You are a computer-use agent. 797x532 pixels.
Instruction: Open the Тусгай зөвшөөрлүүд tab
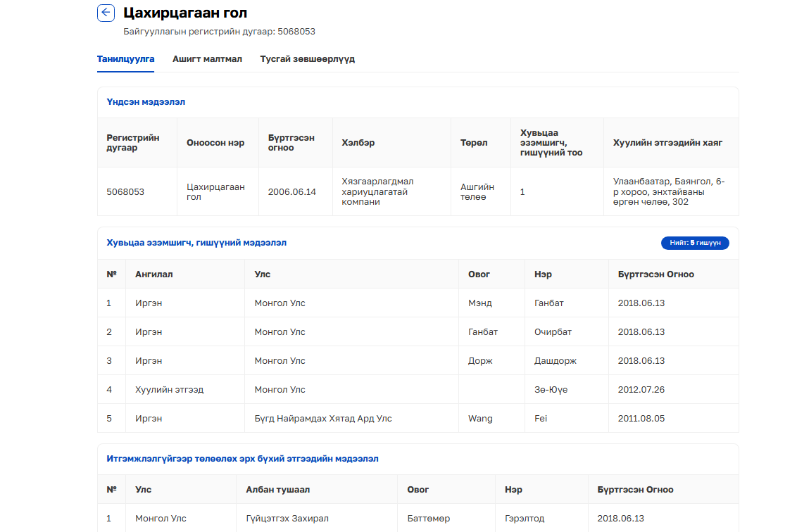pos(307,59)
